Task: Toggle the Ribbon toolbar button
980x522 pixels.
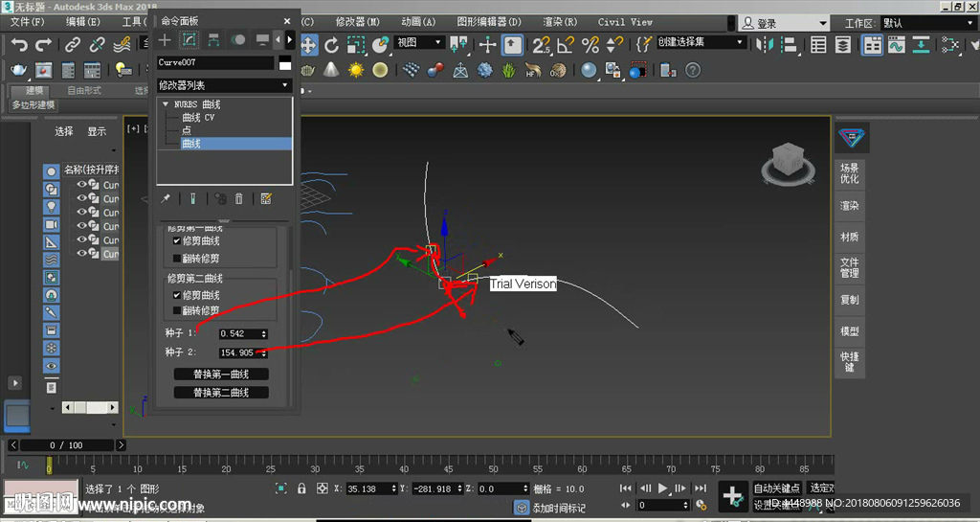Action: tap(872, 45)
